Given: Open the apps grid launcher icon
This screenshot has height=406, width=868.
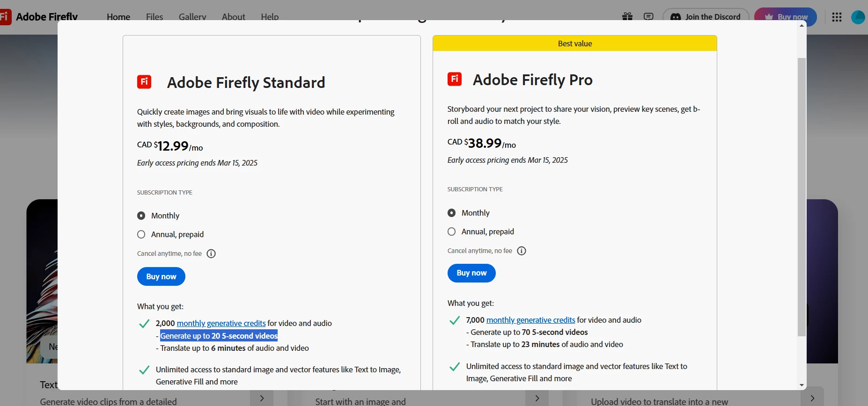Looking at the screenshot, I should 837,17.
